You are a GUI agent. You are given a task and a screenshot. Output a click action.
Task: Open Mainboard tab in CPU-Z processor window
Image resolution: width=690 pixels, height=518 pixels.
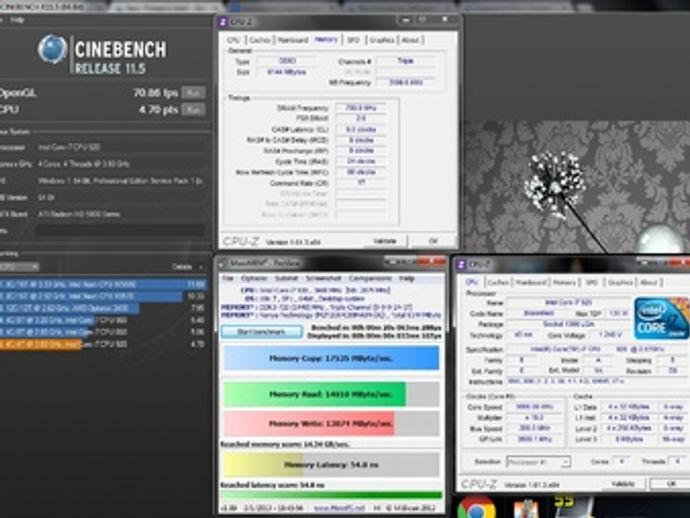click(x=531, y=283)
